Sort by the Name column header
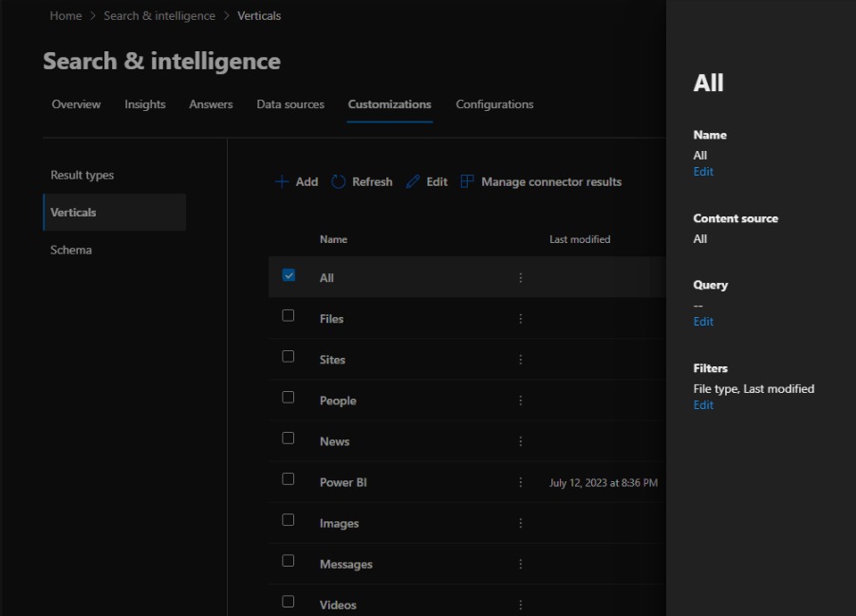Image resolution: width=856 pixels, height=616 pixels. click(x=333, y=239)
